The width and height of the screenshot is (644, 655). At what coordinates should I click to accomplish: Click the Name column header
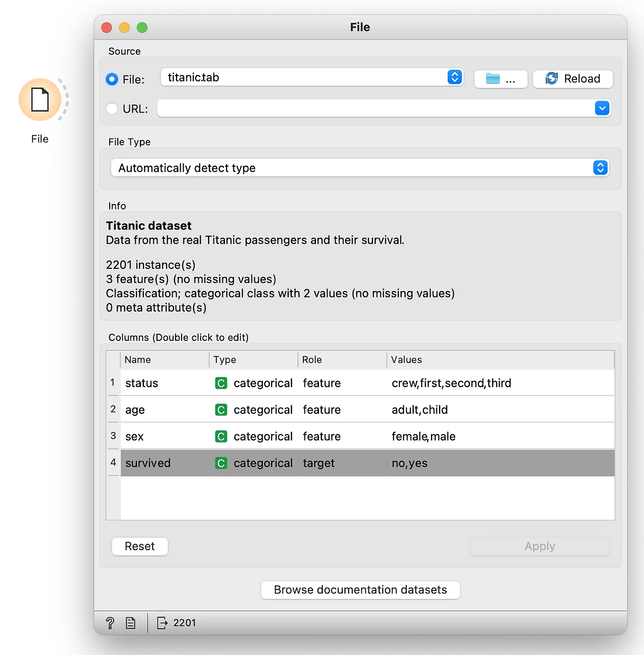coord(165,360)
